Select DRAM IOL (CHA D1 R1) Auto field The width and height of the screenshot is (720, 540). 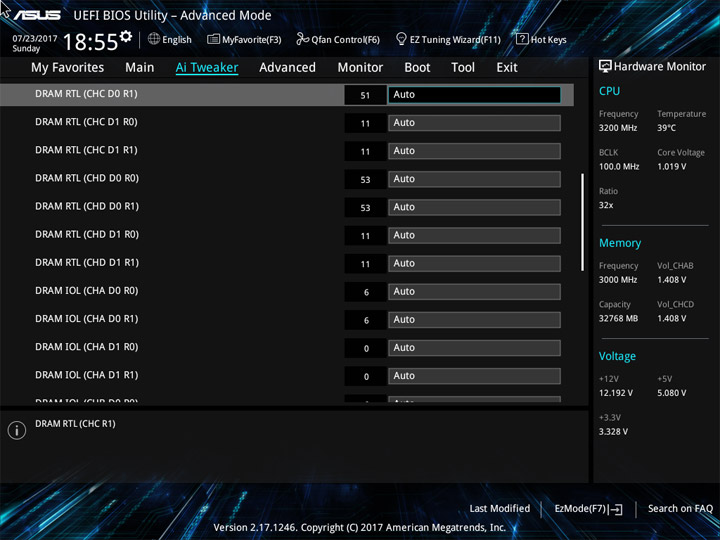coord(474,376)
